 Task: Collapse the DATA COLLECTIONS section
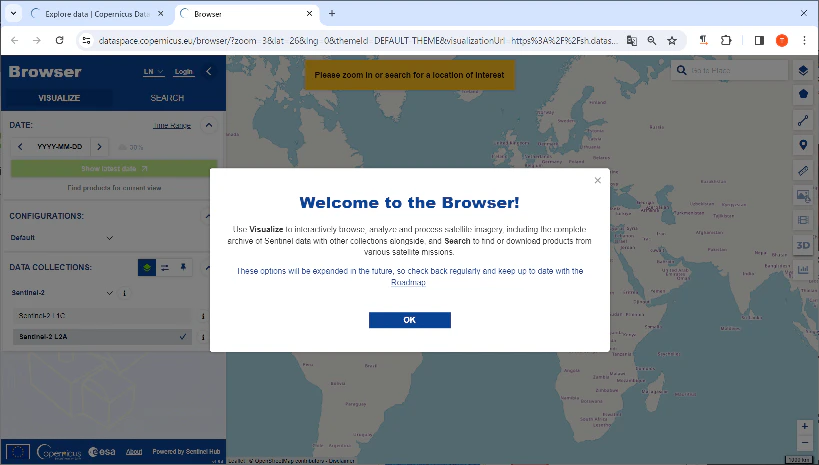208,268
